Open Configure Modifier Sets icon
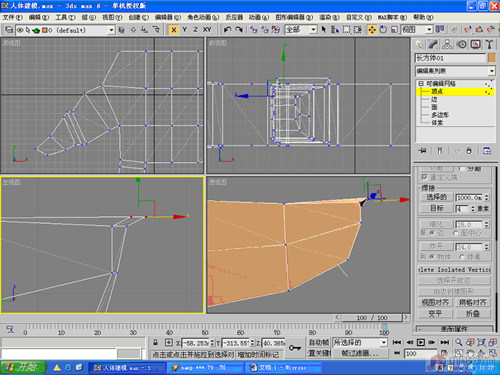The height and width of the screenshot is (375, 500). pos(487,151)
